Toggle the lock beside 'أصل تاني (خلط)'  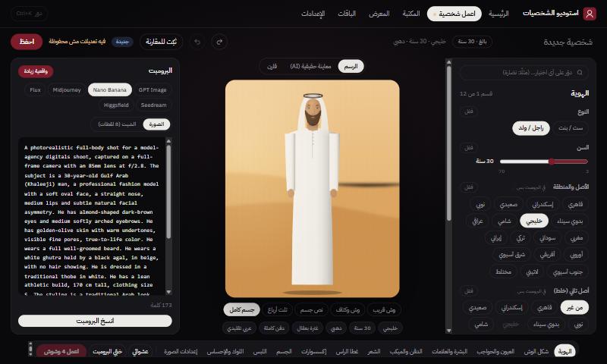pos(468,290)
